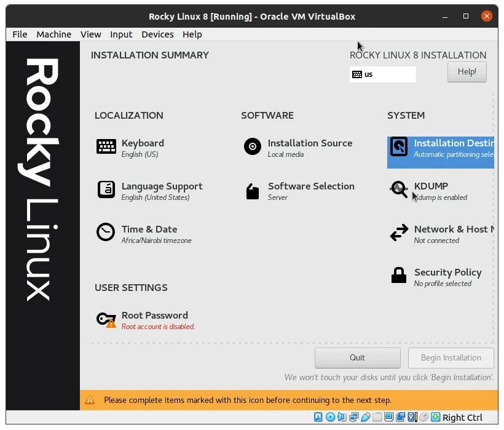Image resolution: width=504 pixels, height=430 pixels.
Task: Click the network adapters status icon
Action: pos(353,417)
